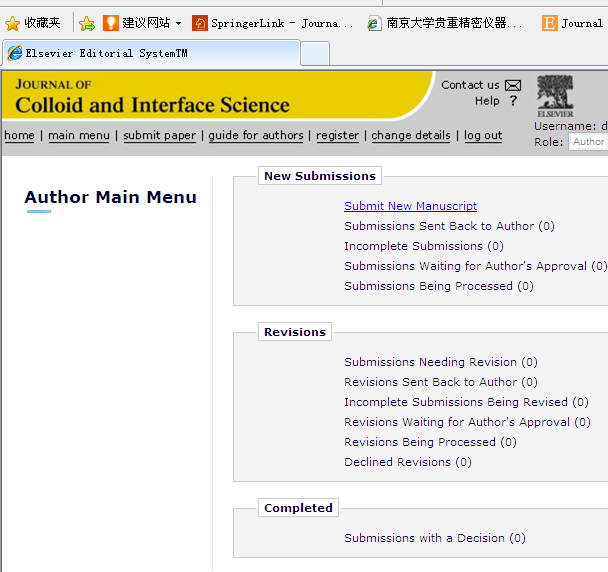The image size is (608, 572).
Task: Log out using the navigation bar
Action: tap(483, 136)
